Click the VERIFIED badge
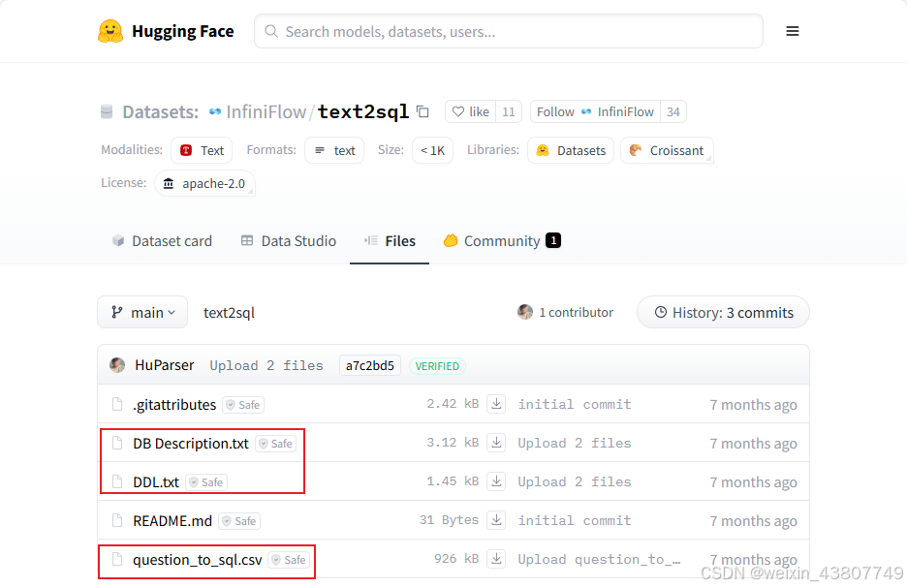The height and width of the screenshot is (588, 907). coord(437,366)
